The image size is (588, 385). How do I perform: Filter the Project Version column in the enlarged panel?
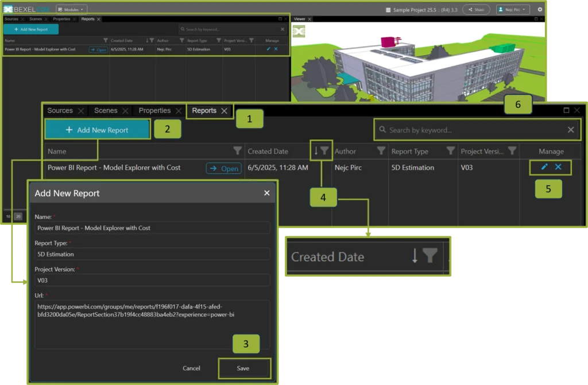[x=512, y=151]
